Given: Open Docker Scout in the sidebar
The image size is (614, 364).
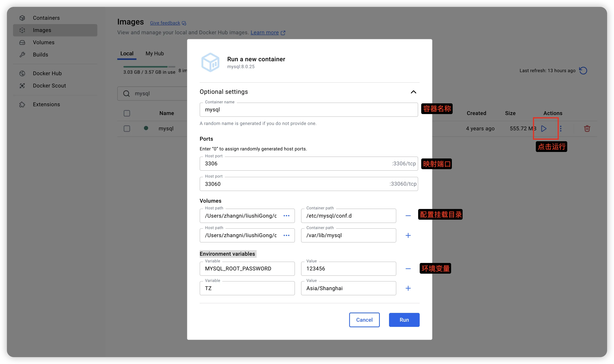Looking at the screenshot, I should 55,86.
